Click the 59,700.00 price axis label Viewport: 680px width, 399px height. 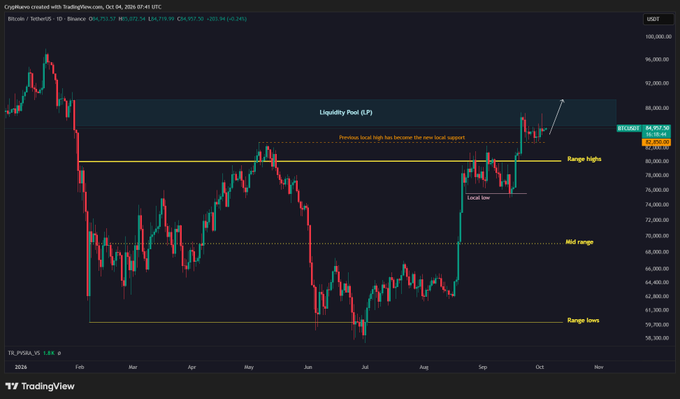point(658,325)
